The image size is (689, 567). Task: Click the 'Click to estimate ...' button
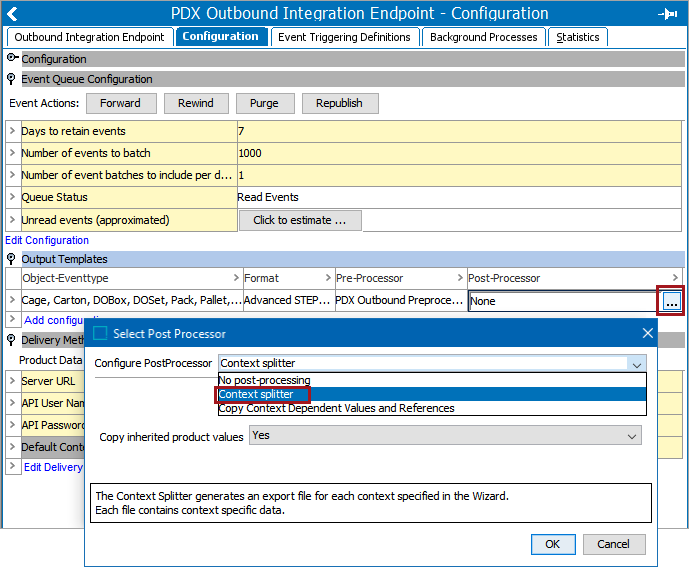[300, 220]
